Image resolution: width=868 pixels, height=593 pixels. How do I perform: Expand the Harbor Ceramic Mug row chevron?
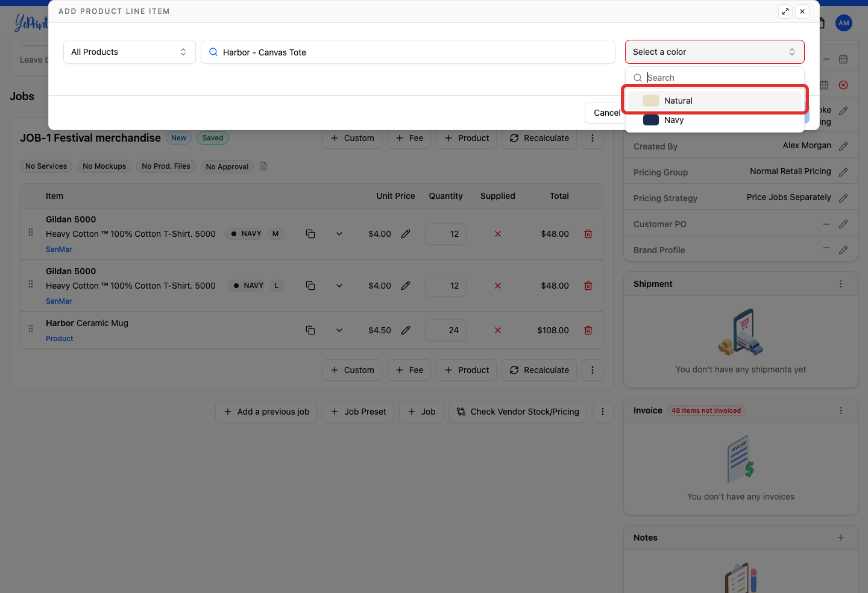point(339,330)
